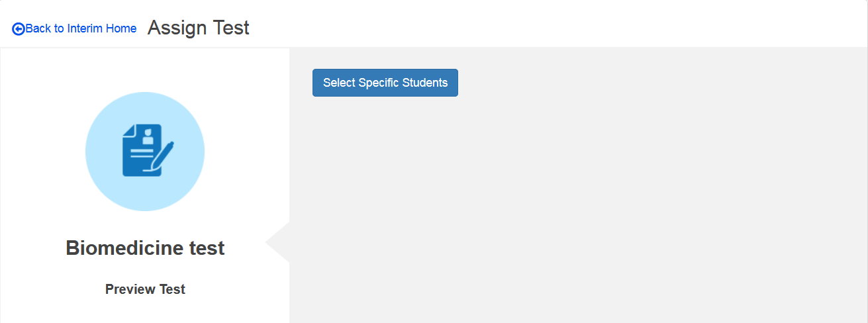Click the word Students on the blue button
Image resolution: width=868 pixels, height=323 pixels.
[x=426, y=83]
